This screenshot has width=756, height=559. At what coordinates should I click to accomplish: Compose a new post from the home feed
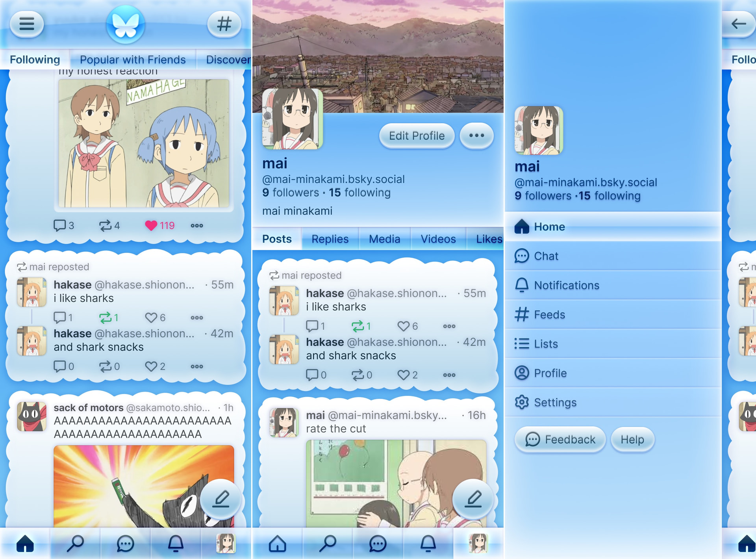pos(220,499)
